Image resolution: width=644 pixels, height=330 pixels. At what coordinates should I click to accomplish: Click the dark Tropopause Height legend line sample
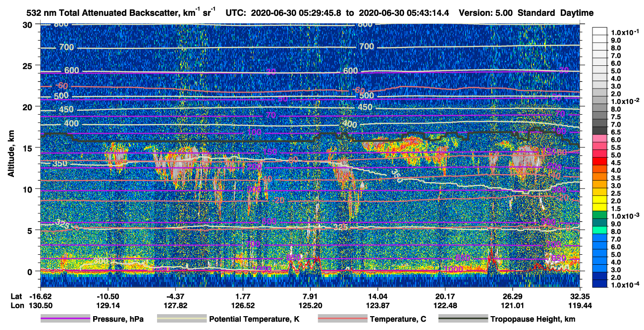[x=463, y=319]
